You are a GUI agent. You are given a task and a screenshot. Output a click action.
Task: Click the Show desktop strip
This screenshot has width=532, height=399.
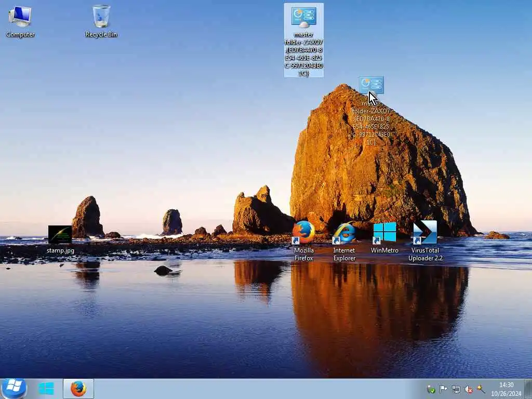[528, 389]
